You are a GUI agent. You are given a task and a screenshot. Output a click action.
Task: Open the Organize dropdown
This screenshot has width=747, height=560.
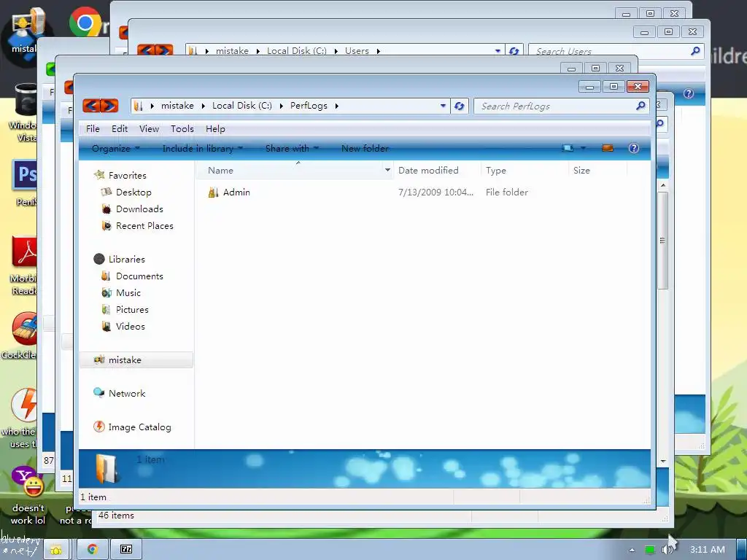pyautogui.click(x=116, y=149)
